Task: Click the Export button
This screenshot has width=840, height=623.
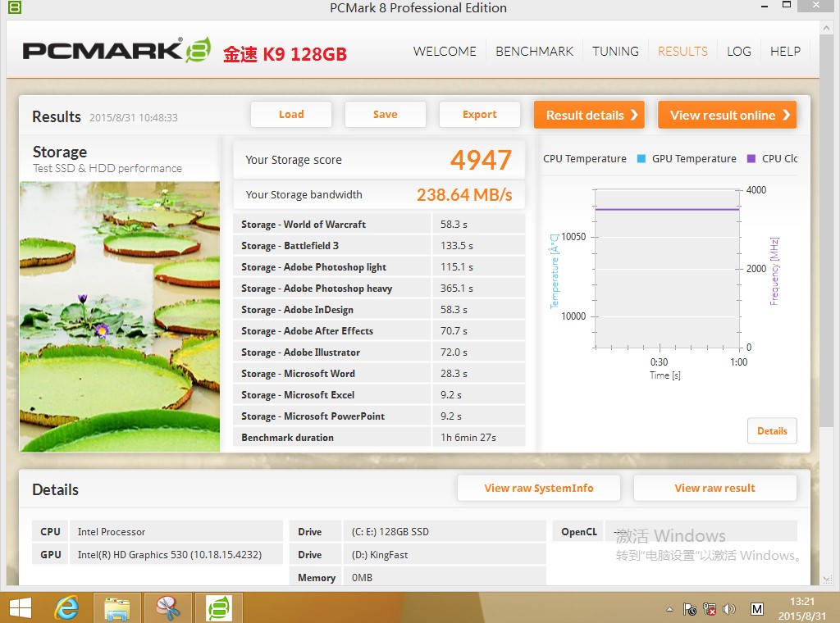Action: tap(479, 115)
